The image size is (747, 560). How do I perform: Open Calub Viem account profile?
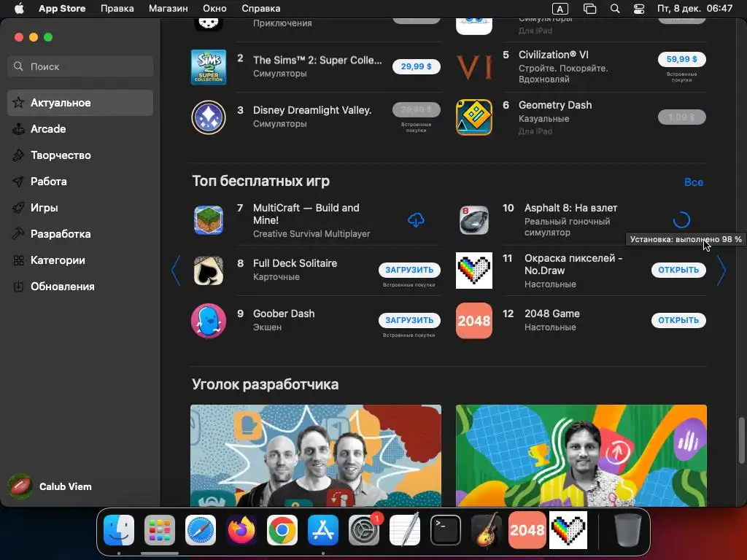click(x=50, y=486)
